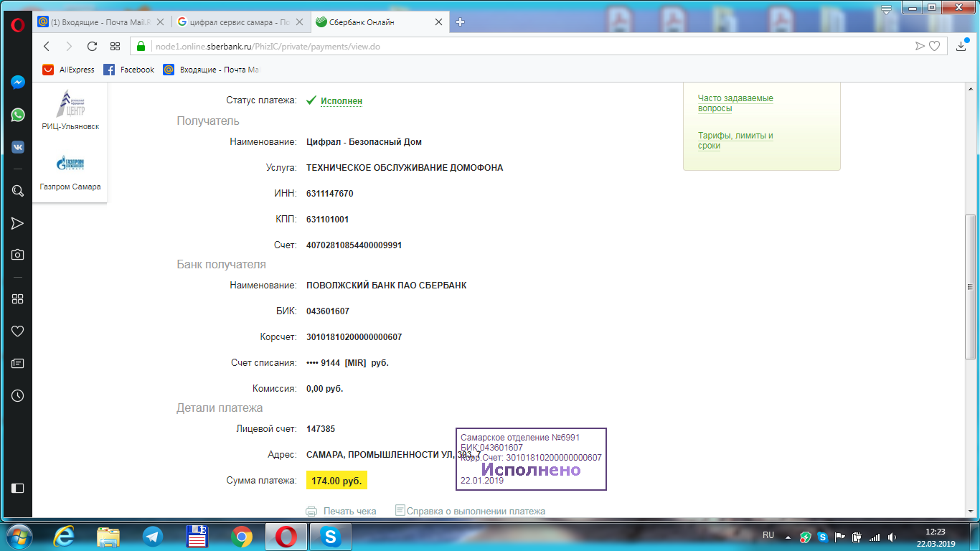Select the Сбербанк Онлайн tab
The width and height of the screenshot is (980, 551).
pos(380,22)
